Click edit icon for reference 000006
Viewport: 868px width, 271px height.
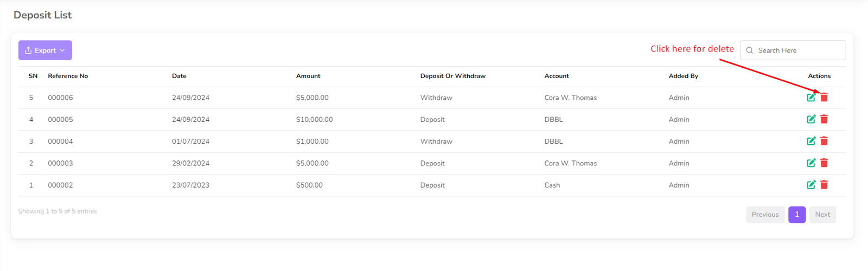810,98
